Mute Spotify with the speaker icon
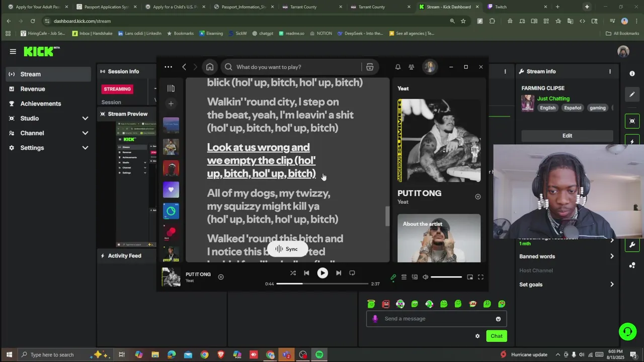644x362 pixels. pyautogui.click(x=425, y=277)
